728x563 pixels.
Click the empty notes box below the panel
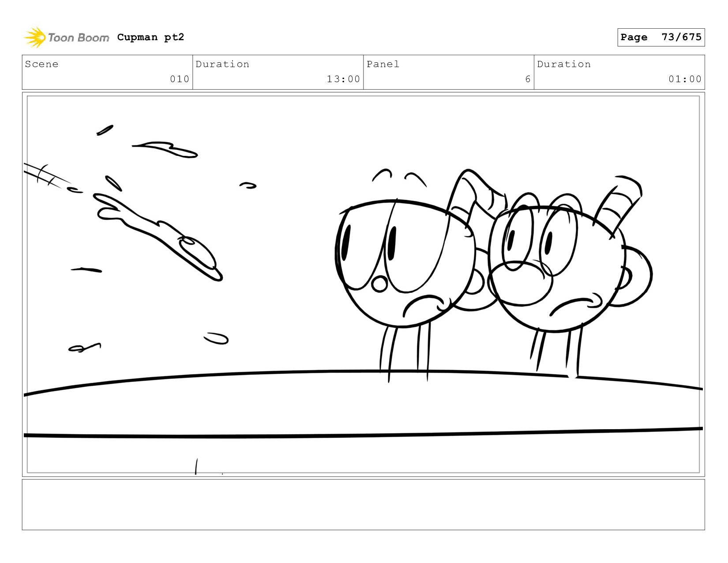coord(363,505)
